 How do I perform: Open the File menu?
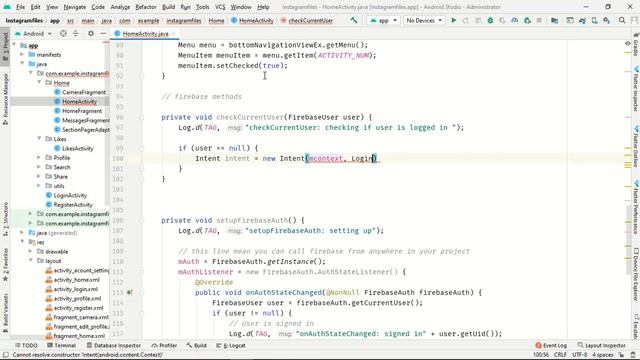(x=20, y=7)
